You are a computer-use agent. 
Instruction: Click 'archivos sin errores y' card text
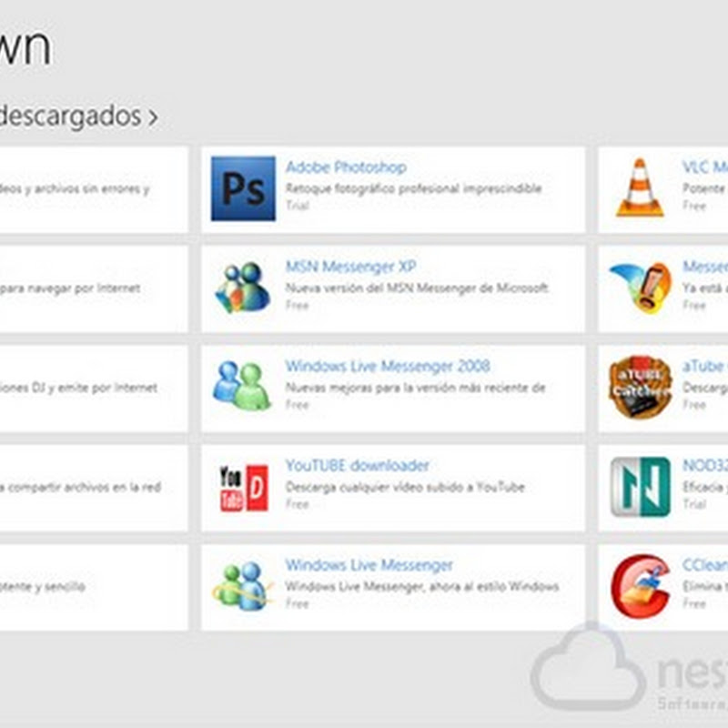(92, 189)
